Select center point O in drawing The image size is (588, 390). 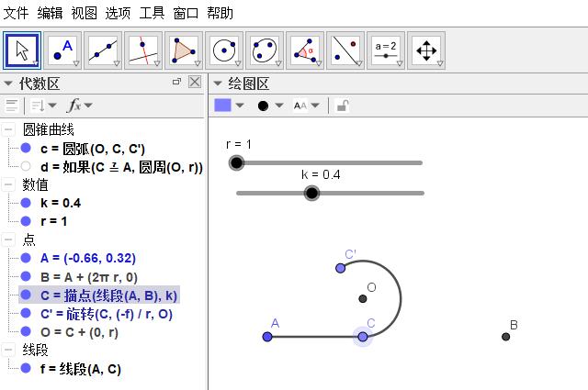363,298
